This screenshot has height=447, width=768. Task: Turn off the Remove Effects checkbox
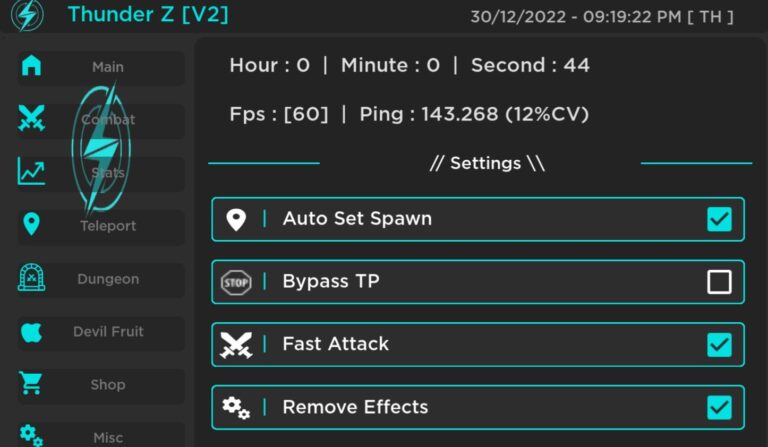coord(719,408)
